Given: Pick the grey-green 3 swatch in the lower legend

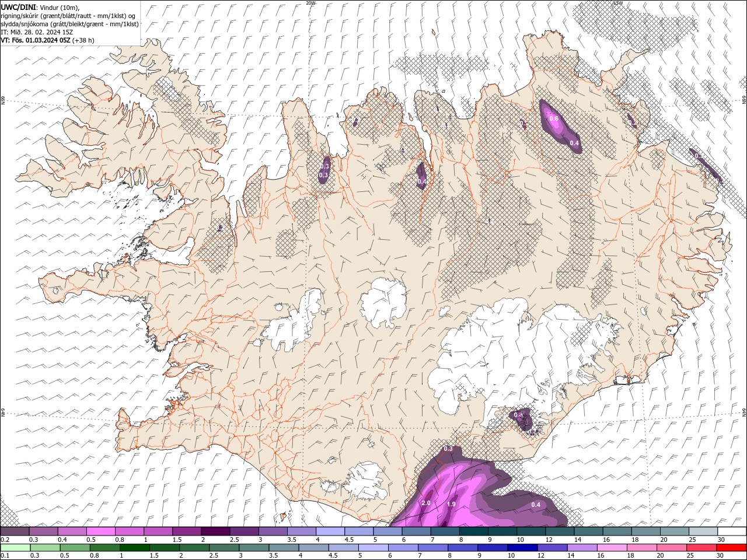Looking at the screenshot, I should [x=253, y=547].
